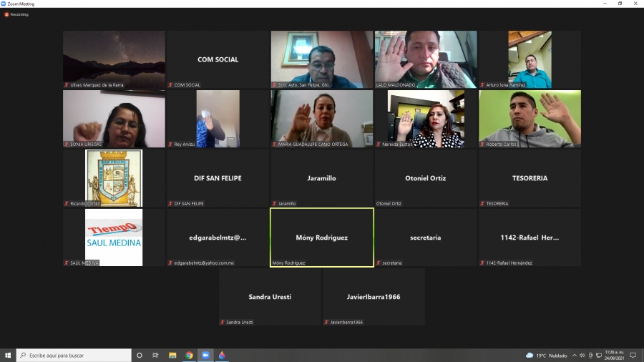Click the 19°C Nublado weather widget
The image size is (644, 362).
point(547,355)
